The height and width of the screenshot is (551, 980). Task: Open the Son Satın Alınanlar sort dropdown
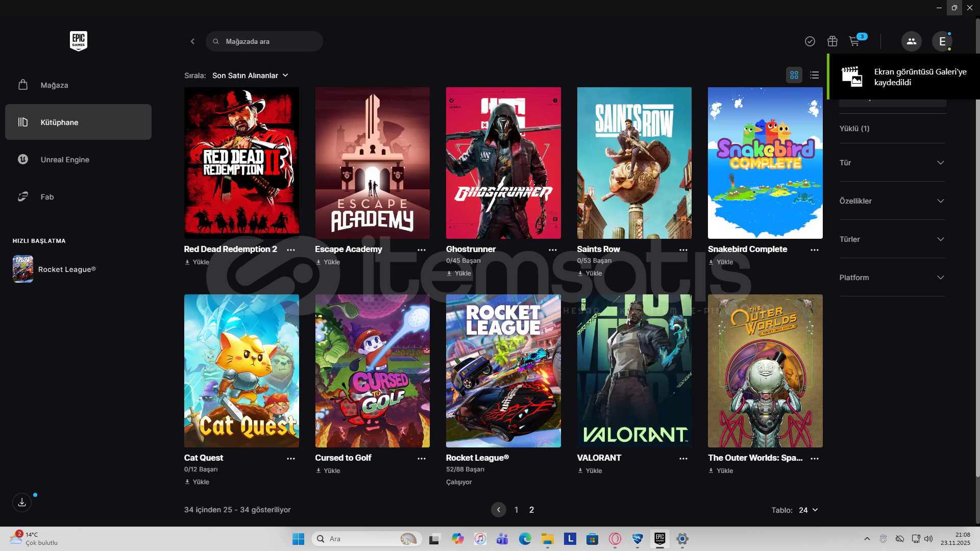[x=250, y=76]
